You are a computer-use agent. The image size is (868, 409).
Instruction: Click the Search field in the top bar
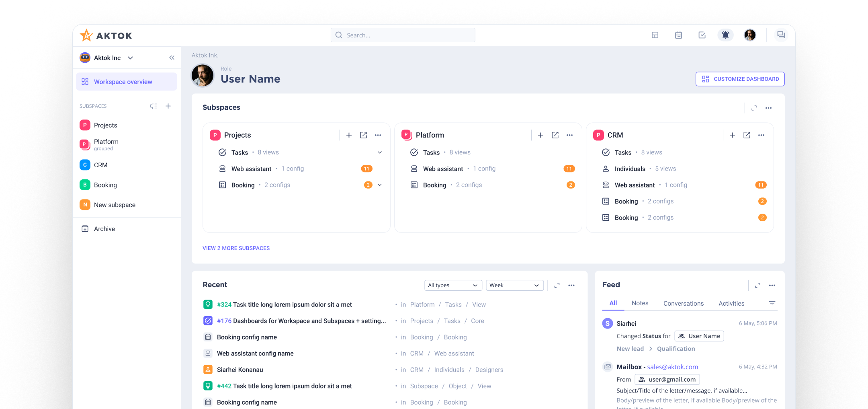coord(402,35)
